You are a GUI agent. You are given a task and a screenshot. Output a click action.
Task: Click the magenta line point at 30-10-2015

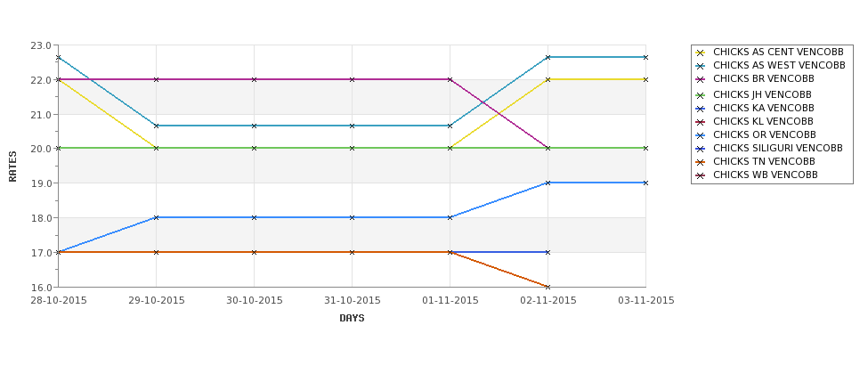(254, 80)
